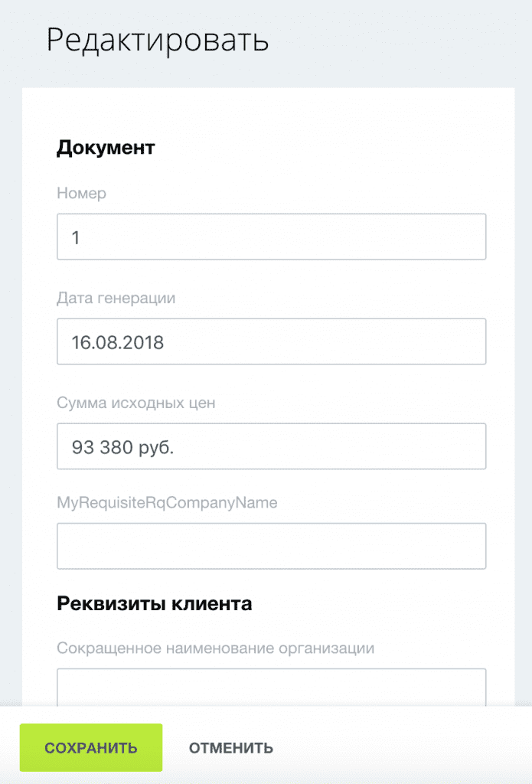This screenshot has height=784, width=532.
Task: Click the bottom action bar area
Action: [x=383, y=747]
